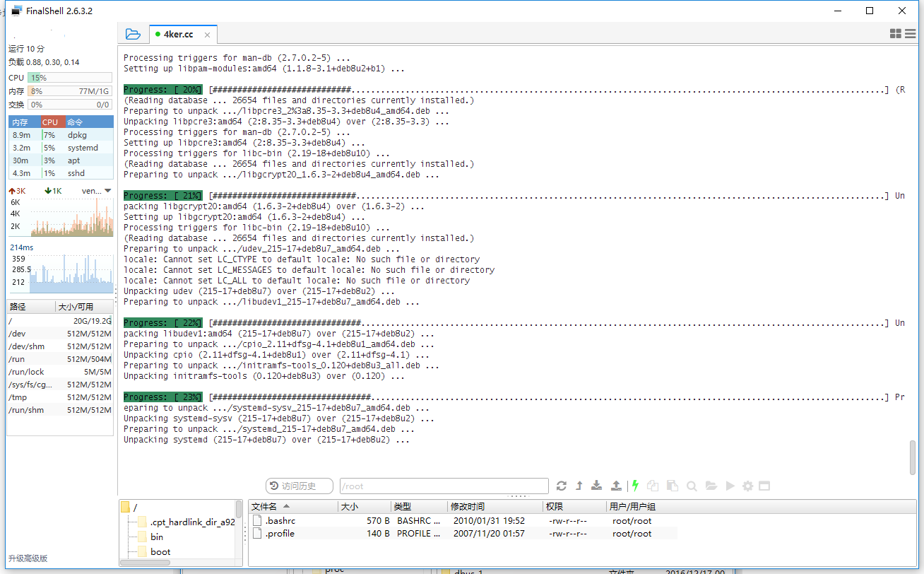Select the /run/lock disk row
The image size is (924, 574).
click(60, 372)
